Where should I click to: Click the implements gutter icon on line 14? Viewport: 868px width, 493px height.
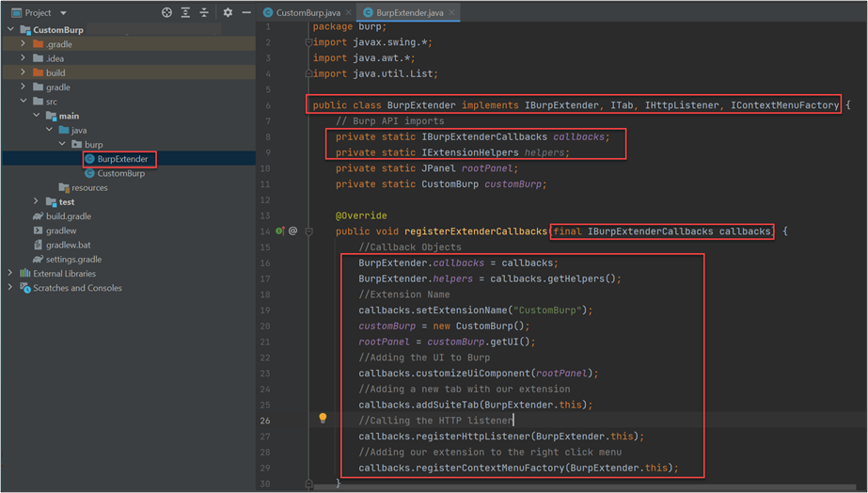pos(279,231)
